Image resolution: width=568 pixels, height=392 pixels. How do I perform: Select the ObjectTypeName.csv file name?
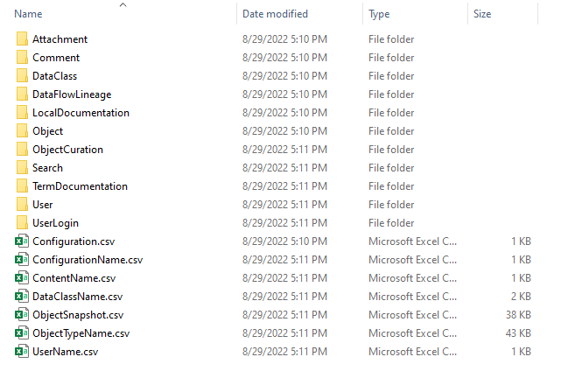pos(81,333)
